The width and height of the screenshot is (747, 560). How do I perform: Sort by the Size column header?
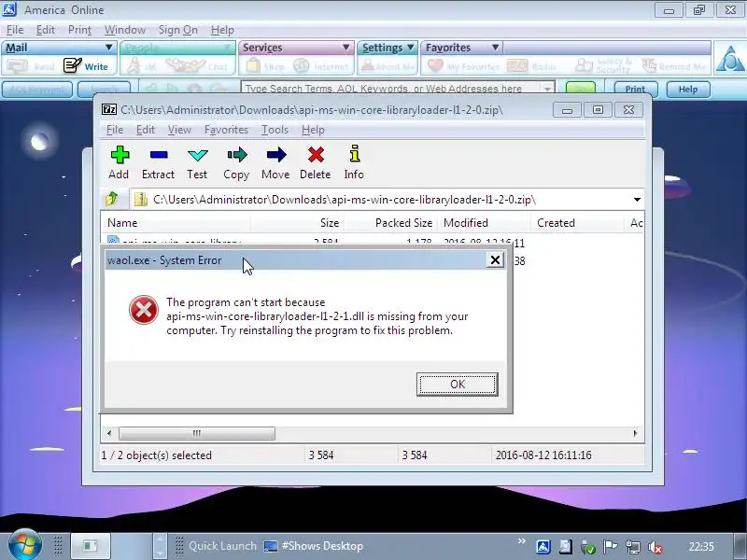click(x=297, y=223)
